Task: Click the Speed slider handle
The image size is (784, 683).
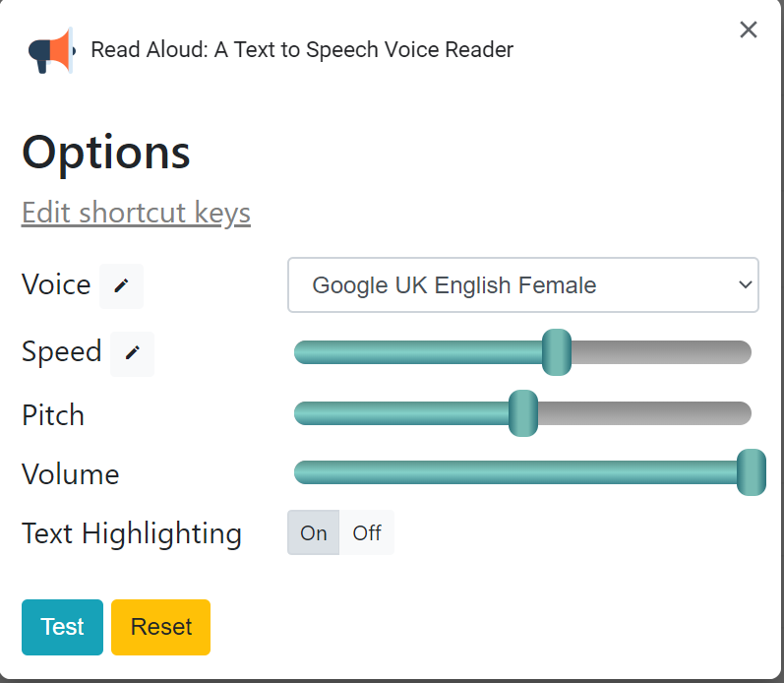Action: pos(557,352)
